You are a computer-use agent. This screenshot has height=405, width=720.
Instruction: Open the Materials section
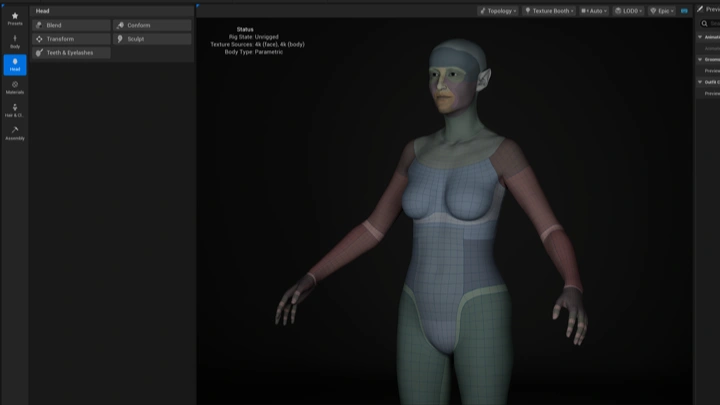coord(15,87)
